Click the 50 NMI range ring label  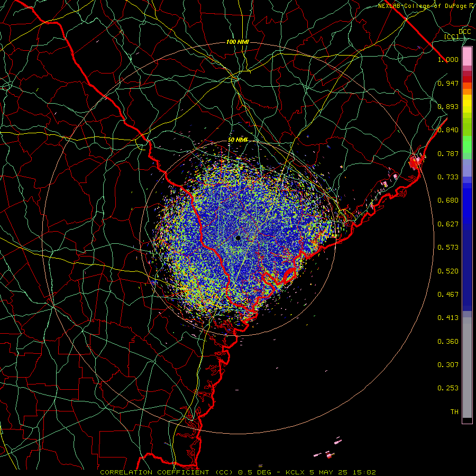point(238,140)
